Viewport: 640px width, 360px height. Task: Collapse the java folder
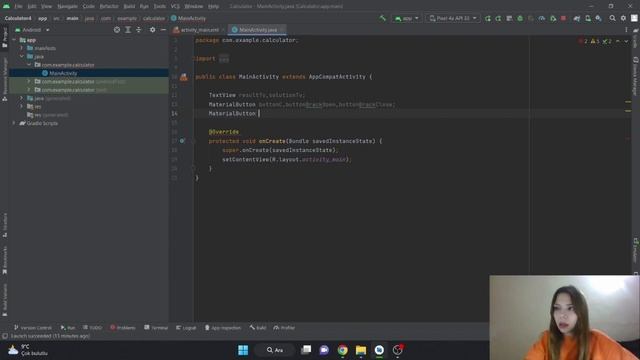22,56
